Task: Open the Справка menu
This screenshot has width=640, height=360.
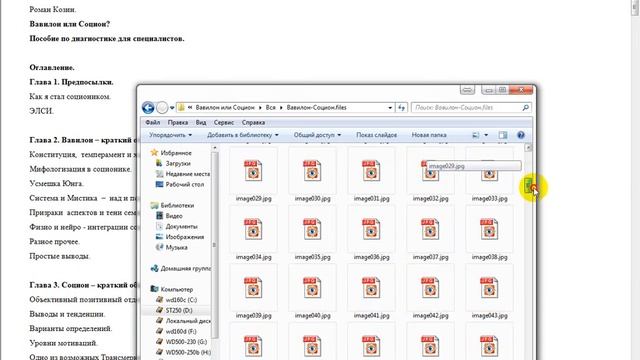Action: (253, 122)
